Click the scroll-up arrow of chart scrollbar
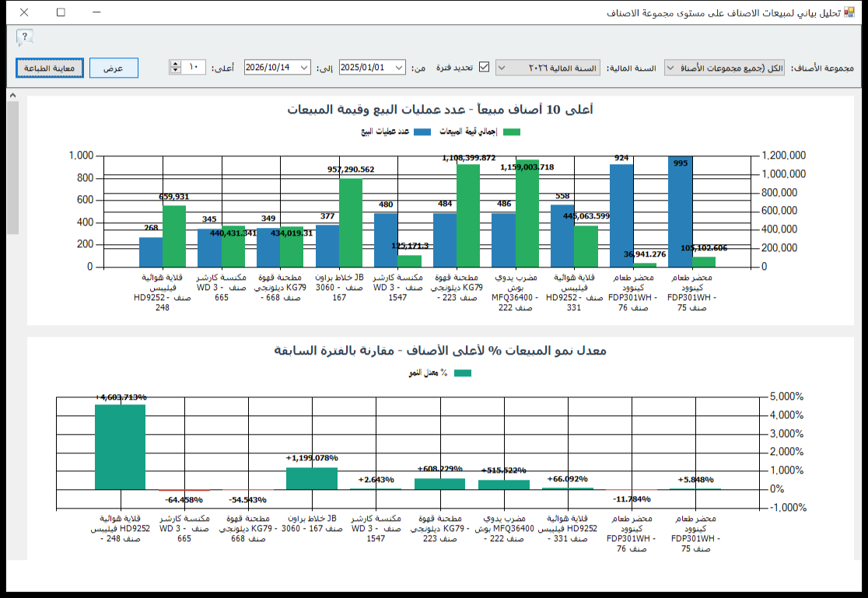This screenshot has height=598, width=868. click(x=12, y=95)
